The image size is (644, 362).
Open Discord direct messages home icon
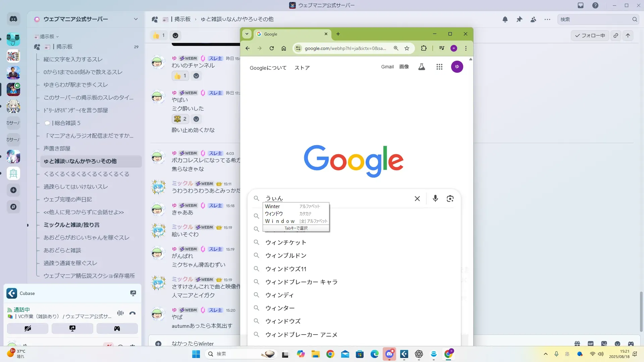13,19
